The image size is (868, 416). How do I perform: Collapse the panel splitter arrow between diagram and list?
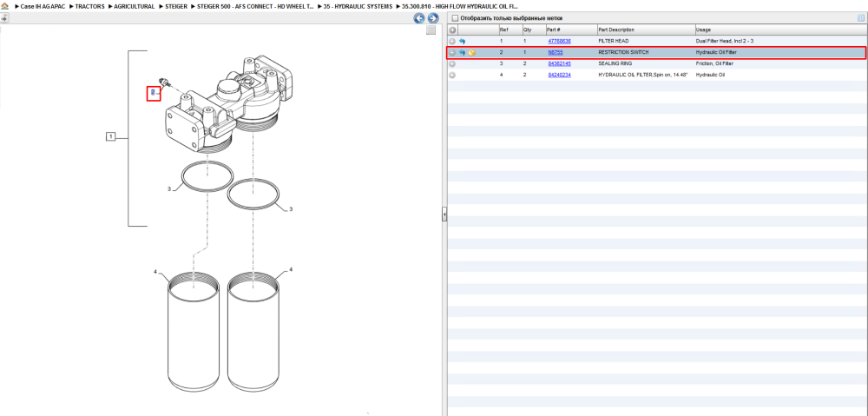tap(444, 215)
